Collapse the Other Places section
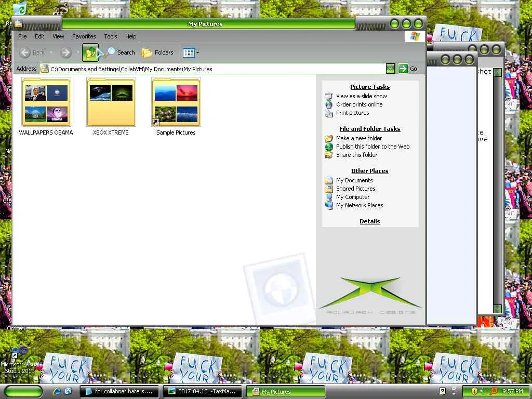532x399 pixels. [370, 171]
